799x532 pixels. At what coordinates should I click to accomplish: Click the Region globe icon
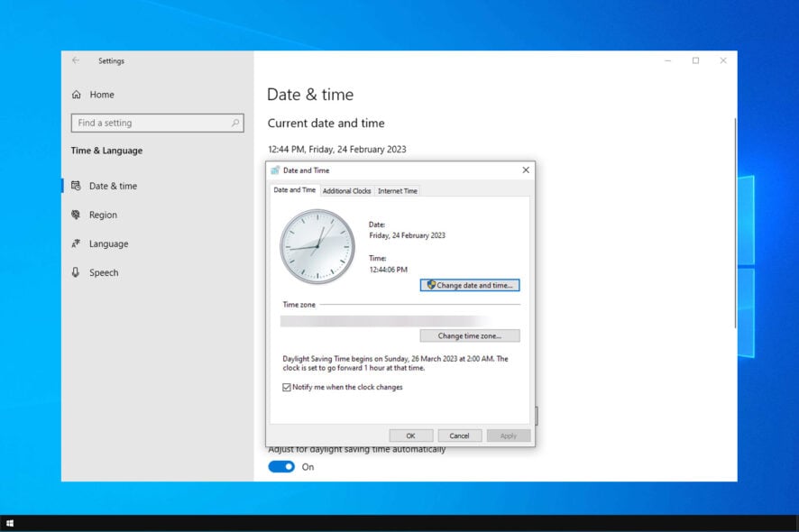point(76,215)
